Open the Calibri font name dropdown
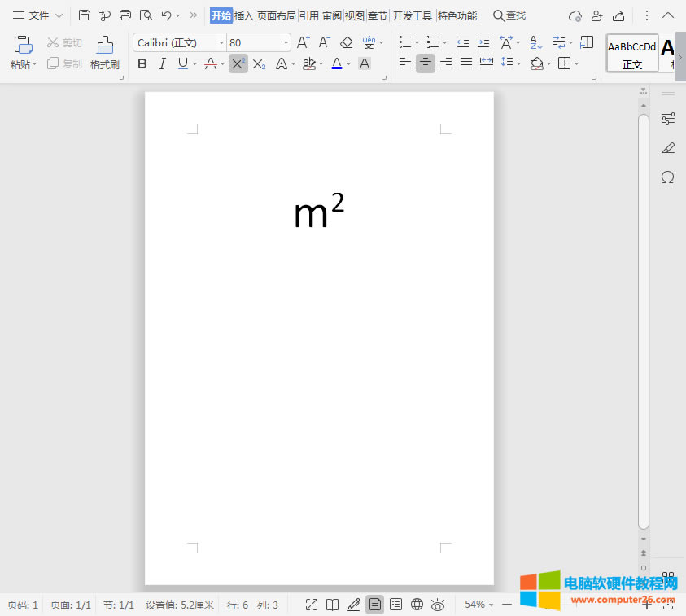 click(221, 42)
